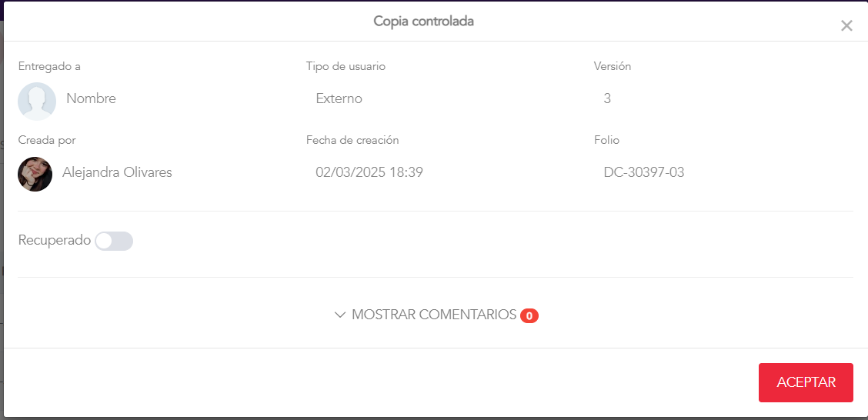The image size is (868, 420).
Task: Close the Copia controlada dialog
Action: point(846,25)
